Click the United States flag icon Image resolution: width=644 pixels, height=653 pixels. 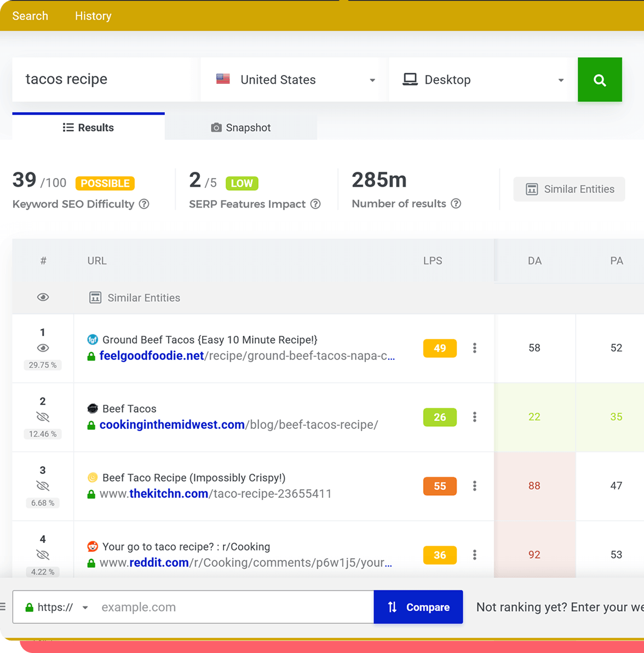pyautogui.click(x=223, y=79)
